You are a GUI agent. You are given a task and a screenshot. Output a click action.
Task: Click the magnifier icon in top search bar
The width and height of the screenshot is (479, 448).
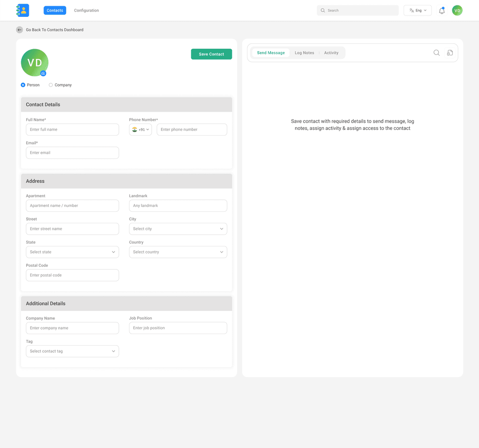click(323, 10)
